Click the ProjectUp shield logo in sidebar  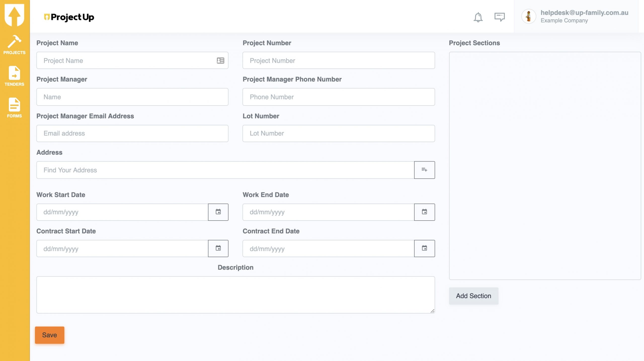click(14, 15)
